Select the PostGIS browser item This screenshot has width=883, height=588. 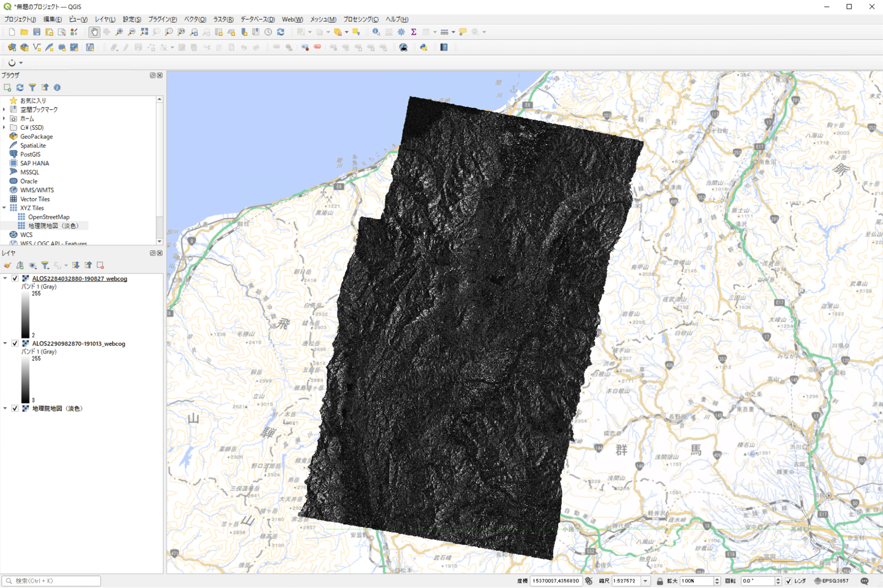click(x=30, y=154)
